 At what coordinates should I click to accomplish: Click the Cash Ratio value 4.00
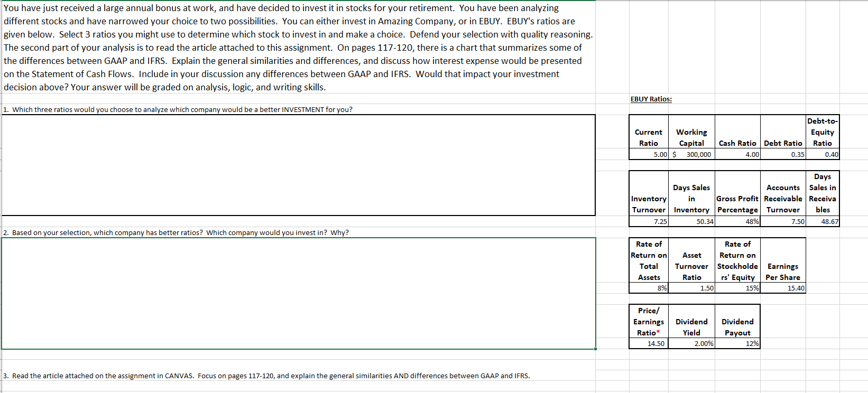[x=737, y=154]
